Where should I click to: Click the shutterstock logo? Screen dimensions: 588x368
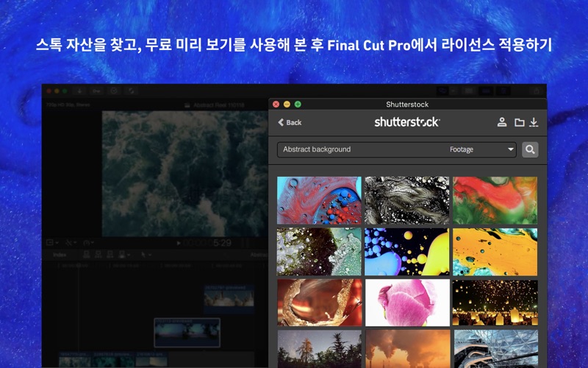point(407,122)
